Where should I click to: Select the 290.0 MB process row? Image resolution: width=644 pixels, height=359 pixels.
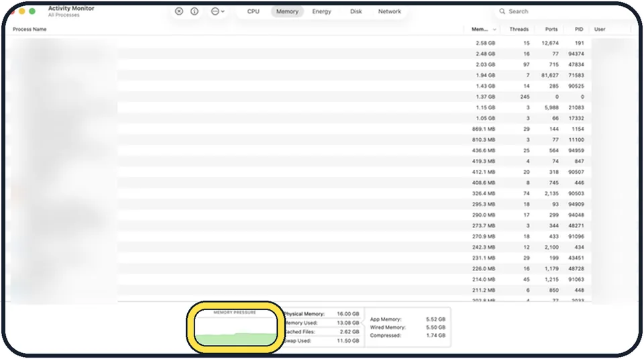[321, 215]
